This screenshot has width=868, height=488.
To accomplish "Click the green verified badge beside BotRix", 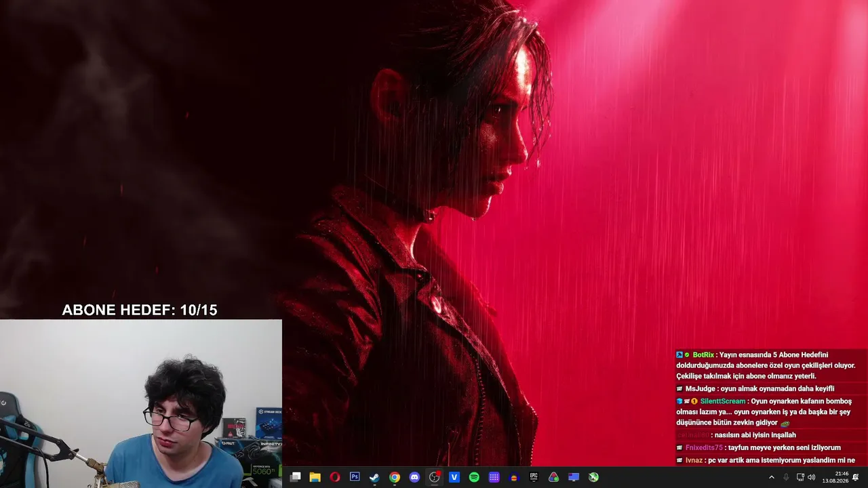I will pos(687,355).
